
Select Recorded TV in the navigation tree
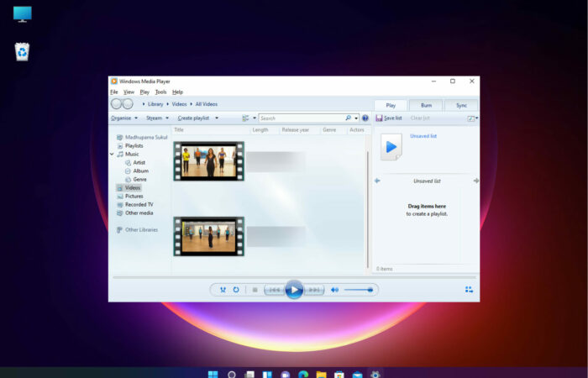[135, 205]
